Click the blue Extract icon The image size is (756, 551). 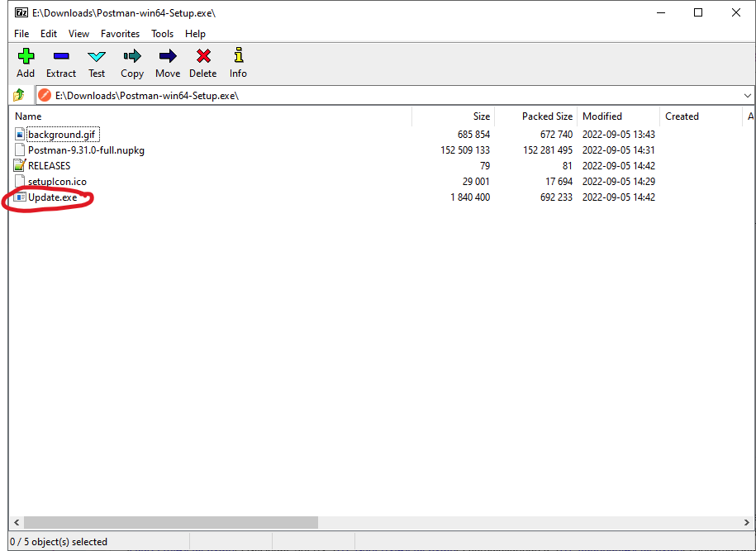tap(61, 56)
